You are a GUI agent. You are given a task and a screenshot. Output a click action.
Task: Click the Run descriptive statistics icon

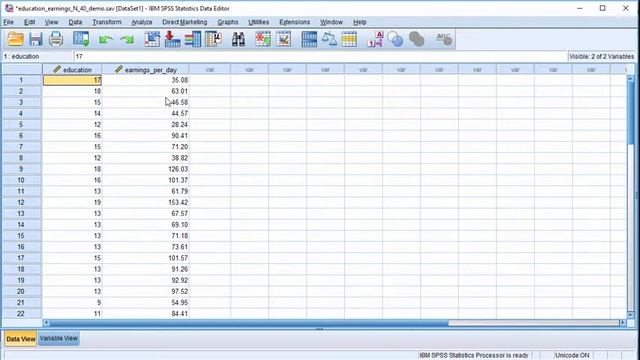click(x=213, y=39)
